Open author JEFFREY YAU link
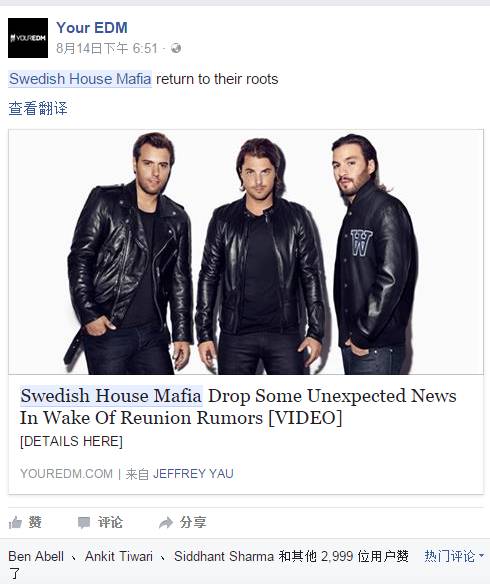The height and width of the screenshot is (584, 490). point(193,474)
